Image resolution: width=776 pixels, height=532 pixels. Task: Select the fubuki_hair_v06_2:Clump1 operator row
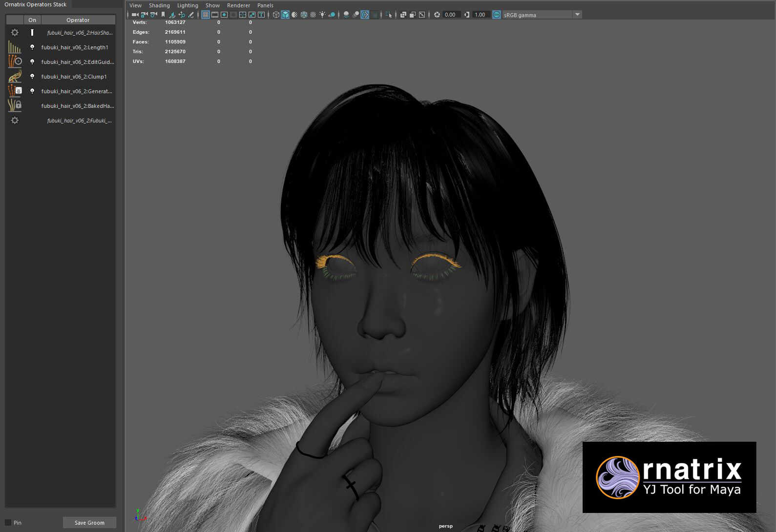click(61, 77)
